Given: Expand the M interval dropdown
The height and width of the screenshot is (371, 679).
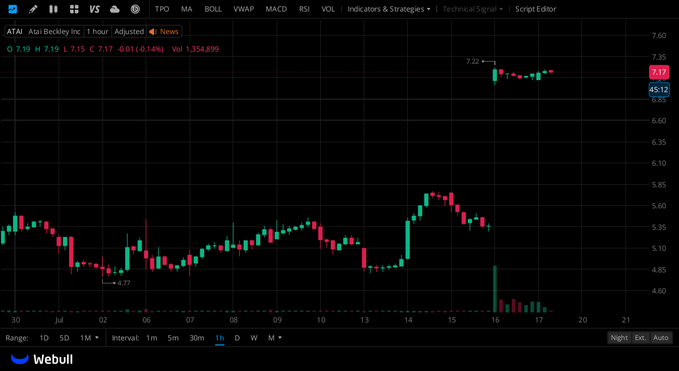Looking at the screenshot, I should [275, 338].
